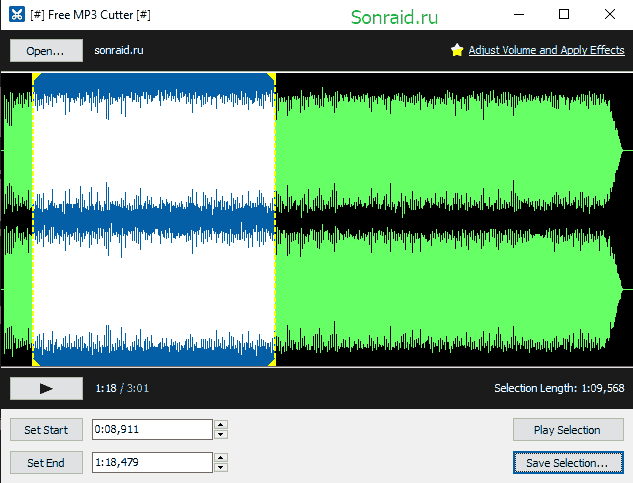Focus the end time field 1:18,479

[152, 462]
